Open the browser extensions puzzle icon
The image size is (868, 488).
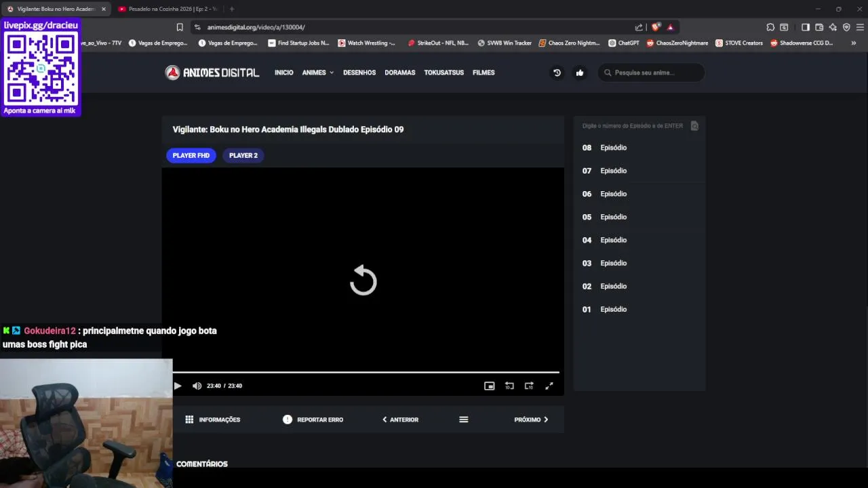point(770,27)
